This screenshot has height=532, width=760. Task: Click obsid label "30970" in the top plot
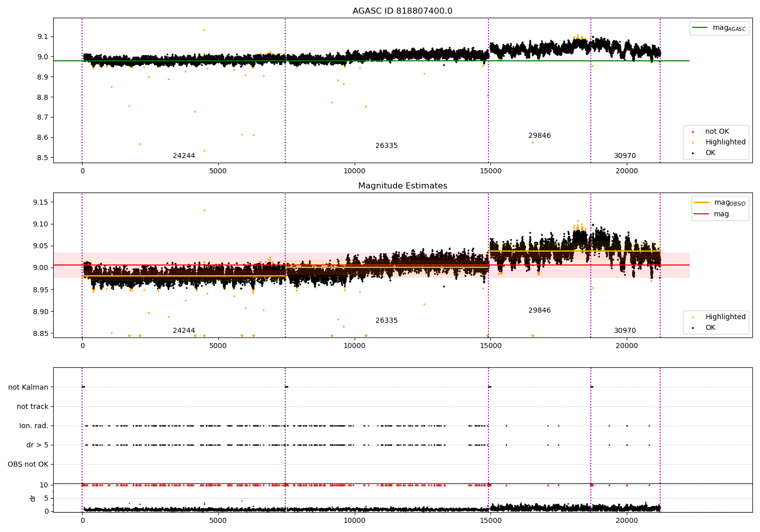tap(625, 156)
